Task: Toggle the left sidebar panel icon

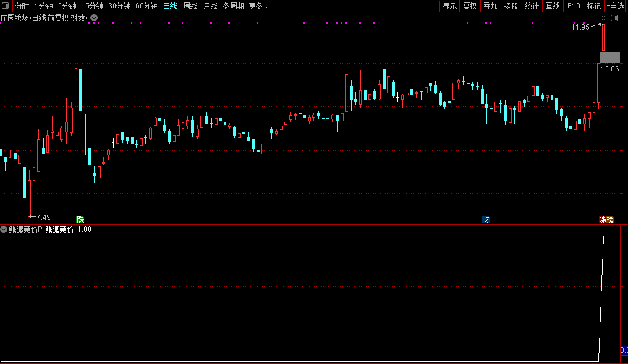Action: tap(5, 5)
